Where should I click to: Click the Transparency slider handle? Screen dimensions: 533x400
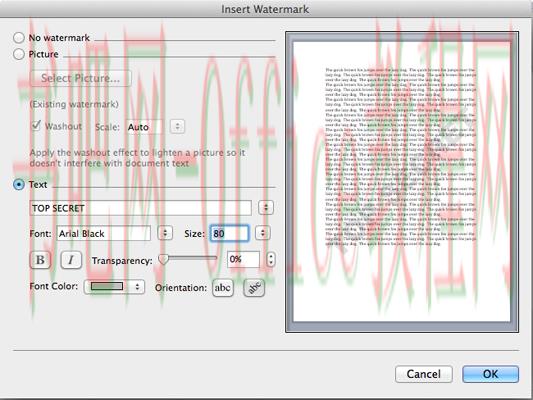coord(164,259)
